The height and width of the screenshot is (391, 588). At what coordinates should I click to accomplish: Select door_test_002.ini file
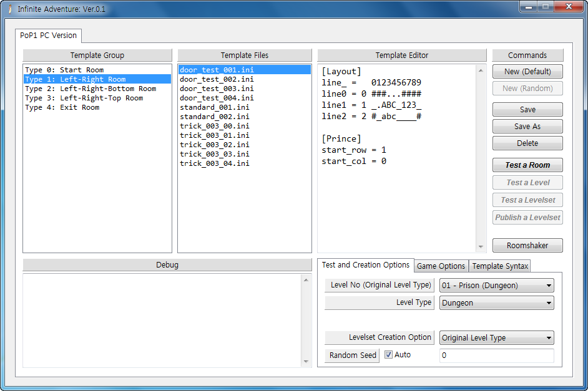coord(245,79)
